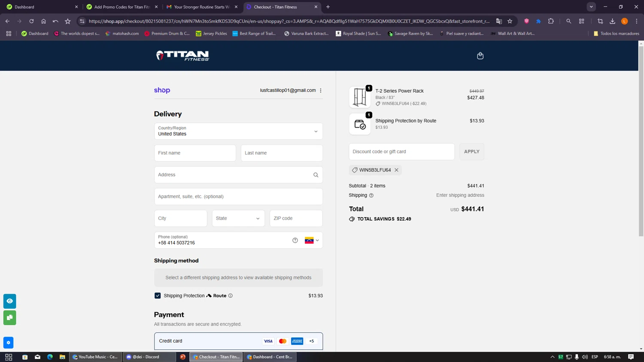Click the address search magnifier icon
The image size is (644, 362).
coord(316,175)
